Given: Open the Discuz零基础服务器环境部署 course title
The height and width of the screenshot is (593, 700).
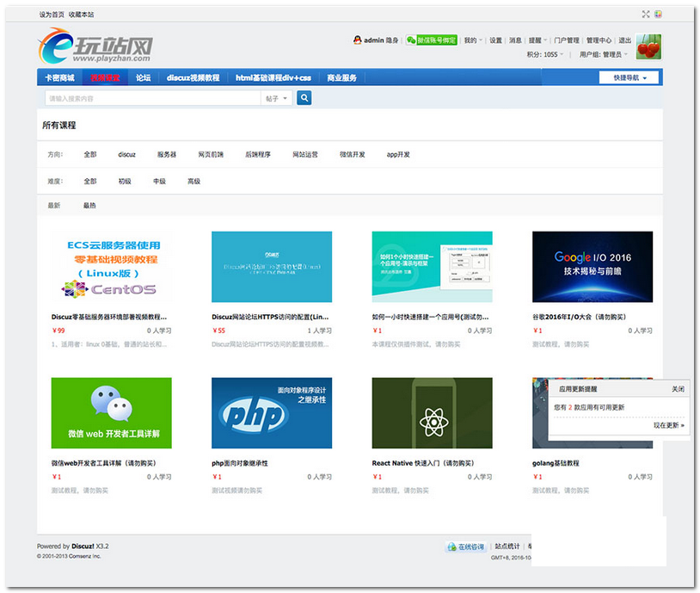Looking at the screenshot, I should coord(109,318).
